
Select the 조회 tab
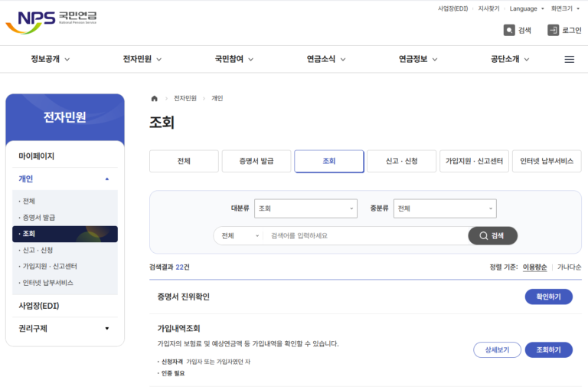(329, 161)
